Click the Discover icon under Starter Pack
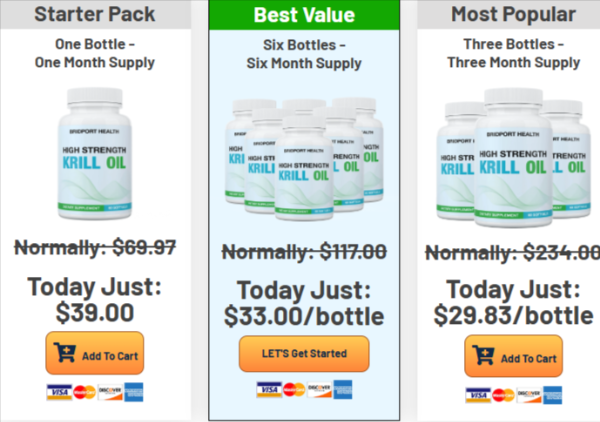 (x=107, y=392)
